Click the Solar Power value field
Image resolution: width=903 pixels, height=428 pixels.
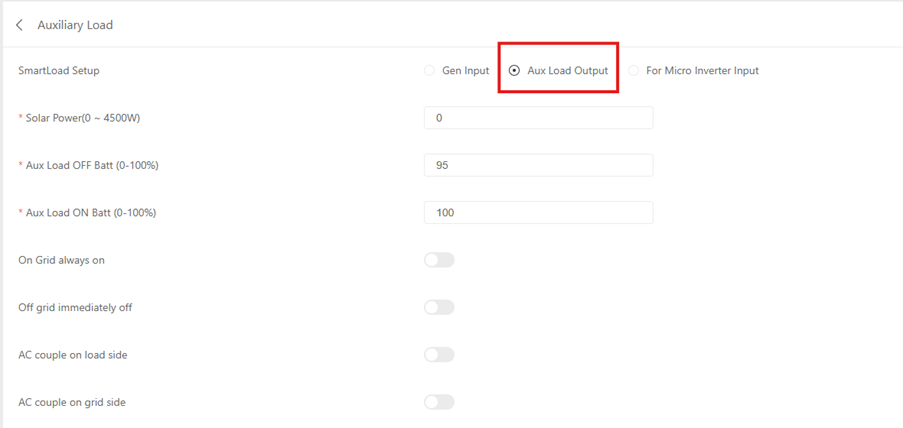pos(538,118)
